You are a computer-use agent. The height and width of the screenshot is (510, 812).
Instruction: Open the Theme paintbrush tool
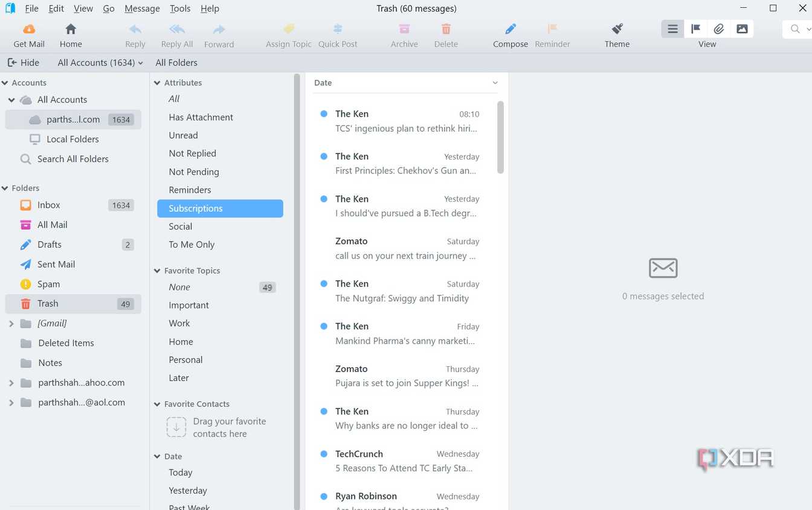(x=617, y=29)
